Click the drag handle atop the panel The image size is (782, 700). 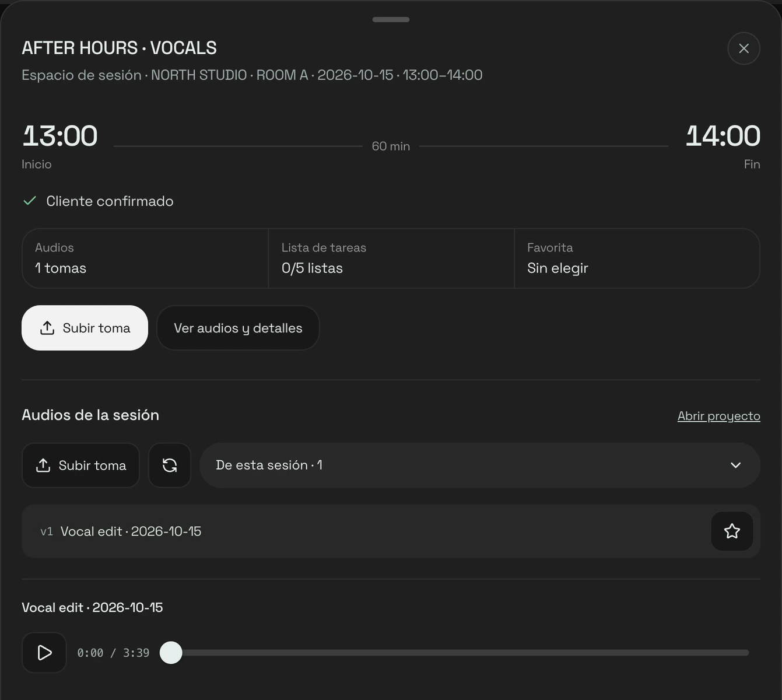[391, 19]
